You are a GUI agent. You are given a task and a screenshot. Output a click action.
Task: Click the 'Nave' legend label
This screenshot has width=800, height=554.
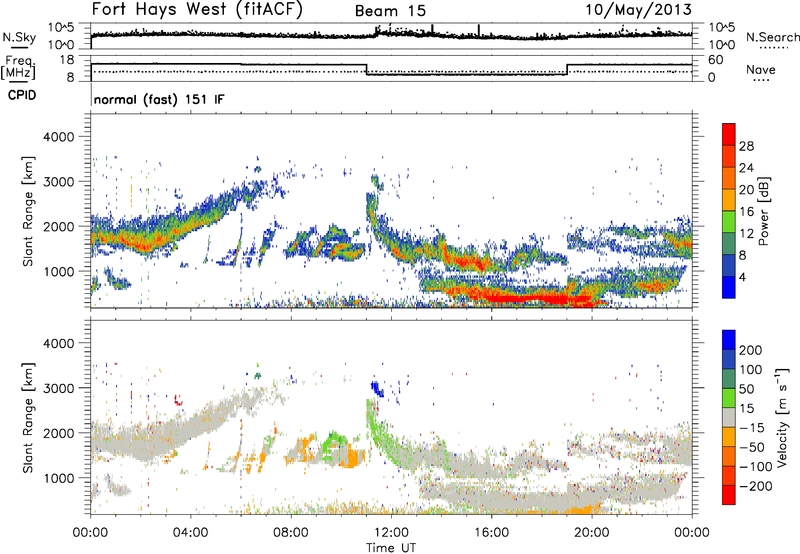click(761, 69)
